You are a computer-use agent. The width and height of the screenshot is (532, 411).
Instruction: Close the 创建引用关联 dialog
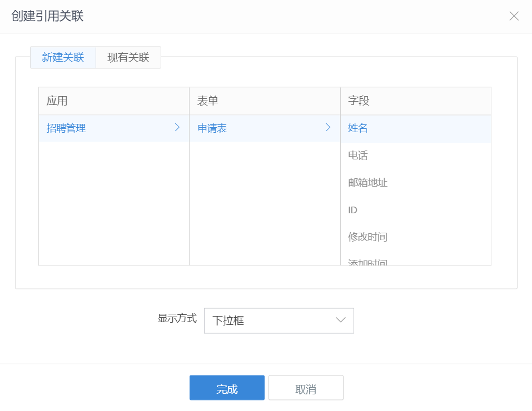click(x=514, y=16)
